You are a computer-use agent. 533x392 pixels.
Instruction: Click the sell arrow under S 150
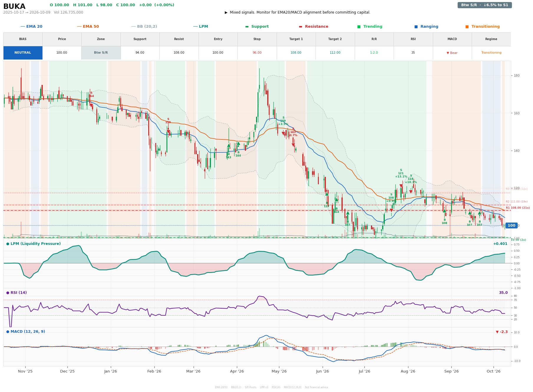[x=168, y=132]
